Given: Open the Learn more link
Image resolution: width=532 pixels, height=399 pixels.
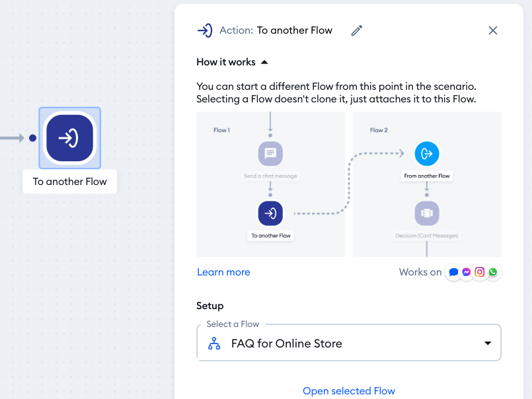Looking at the screenshot, I should point(223,272).
